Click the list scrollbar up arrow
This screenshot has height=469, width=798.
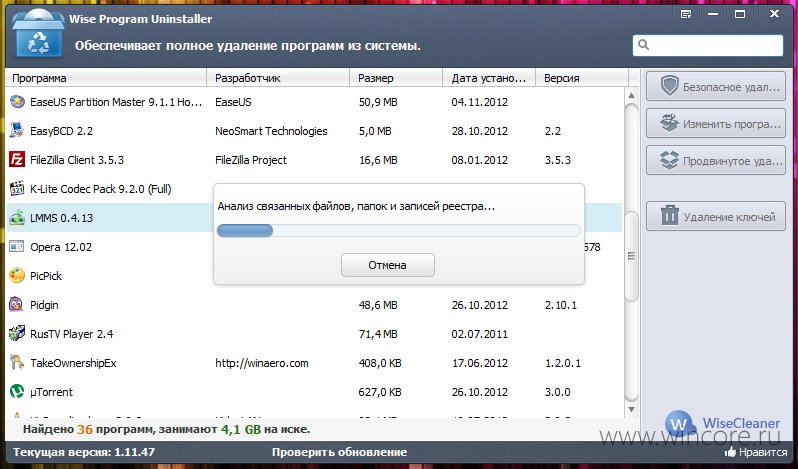pyautogui.click(x=632, y=95)
